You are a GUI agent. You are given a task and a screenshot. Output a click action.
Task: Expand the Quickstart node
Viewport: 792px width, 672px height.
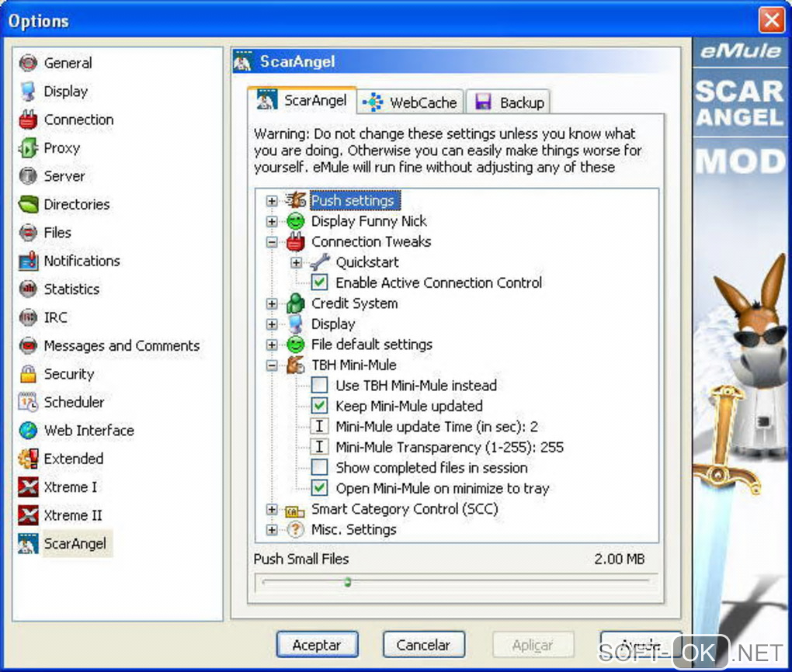[x=297, y=262]
